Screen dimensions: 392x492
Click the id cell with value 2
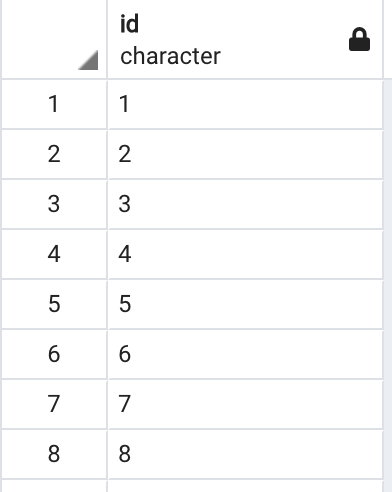[x=245, y=154]
